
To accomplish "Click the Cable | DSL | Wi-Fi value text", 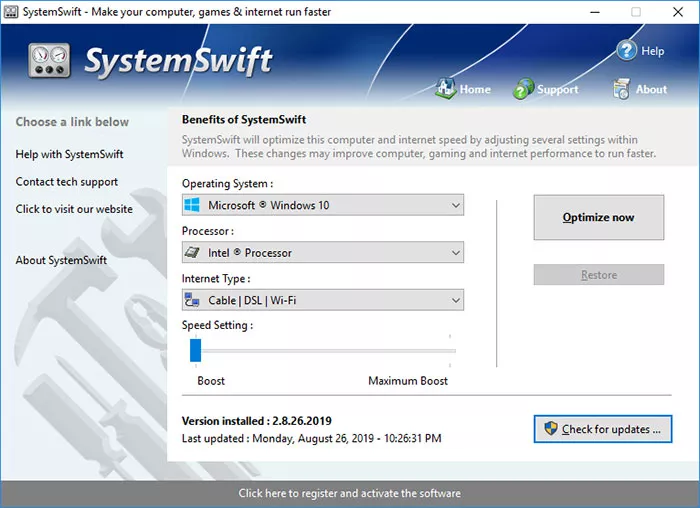I will [252, 300].
